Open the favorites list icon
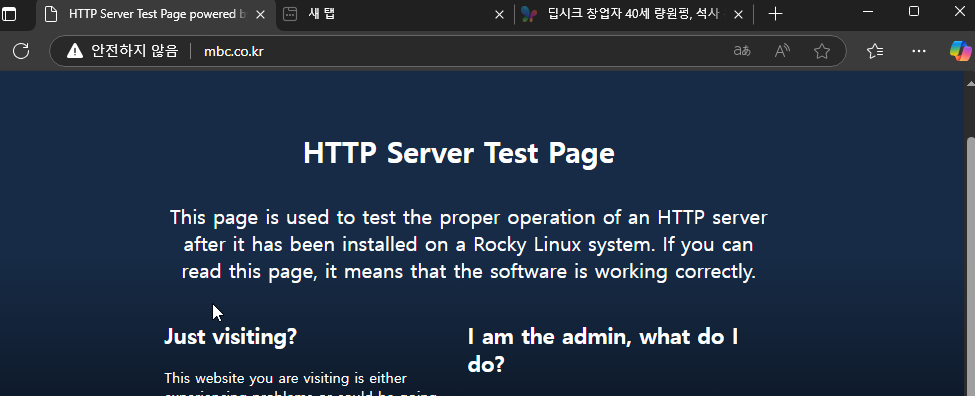Image resolution: width=975 pixels, height=396 pixels. pyautogui.click(x=875, y=51)
